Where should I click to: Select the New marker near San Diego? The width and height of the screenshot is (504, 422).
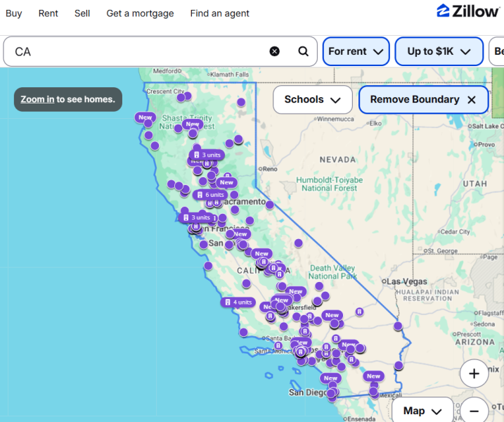click(330, 378)
